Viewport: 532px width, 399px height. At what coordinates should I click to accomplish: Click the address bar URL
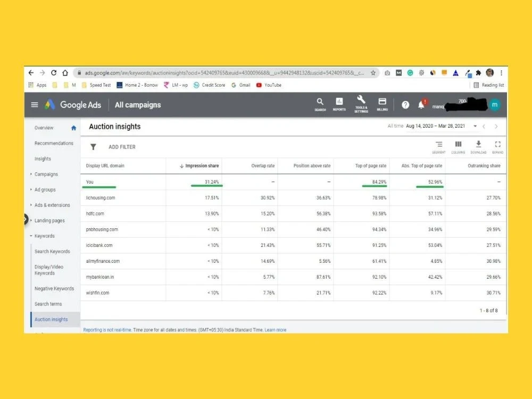coord(225,72)
